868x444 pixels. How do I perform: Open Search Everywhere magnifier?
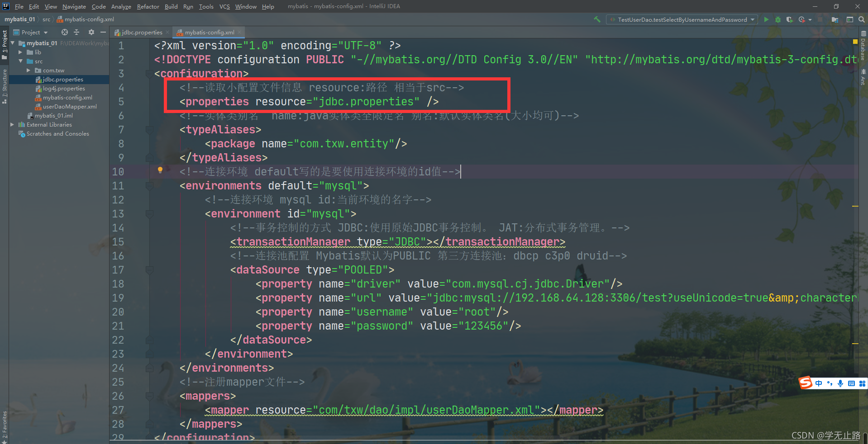pos(861,19)
